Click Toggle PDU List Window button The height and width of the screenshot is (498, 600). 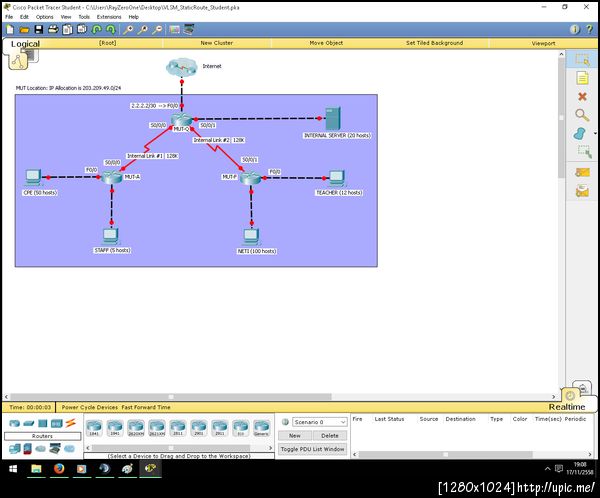point(313,449)
